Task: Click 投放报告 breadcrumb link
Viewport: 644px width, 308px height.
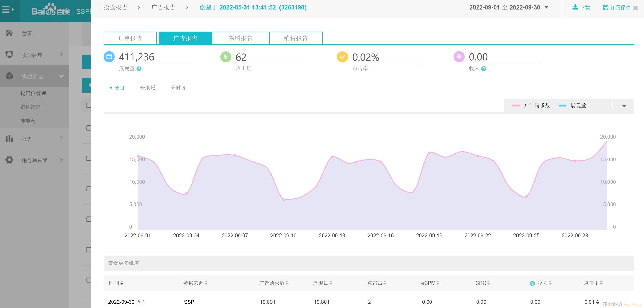Action: click(116, 7)
